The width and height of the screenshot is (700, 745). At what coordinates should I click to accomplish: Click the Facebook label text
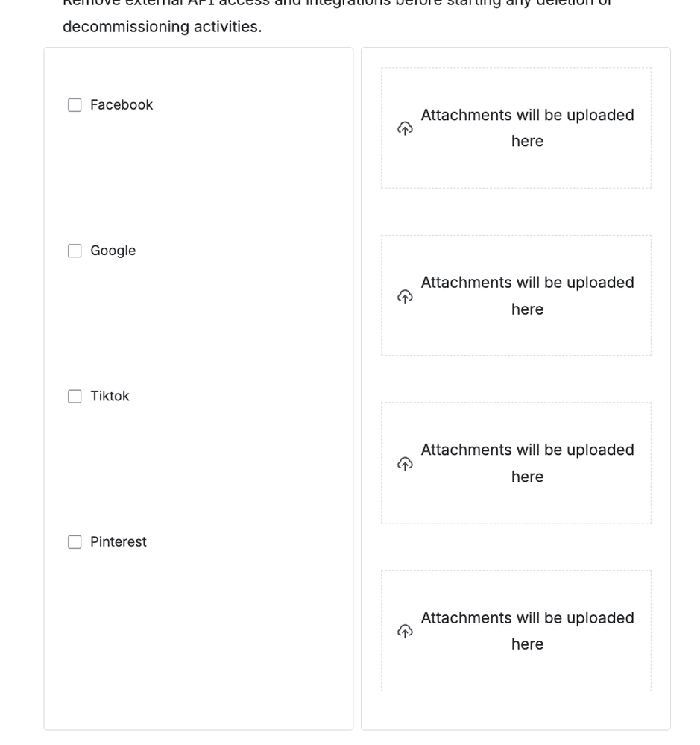pos(122,105)
